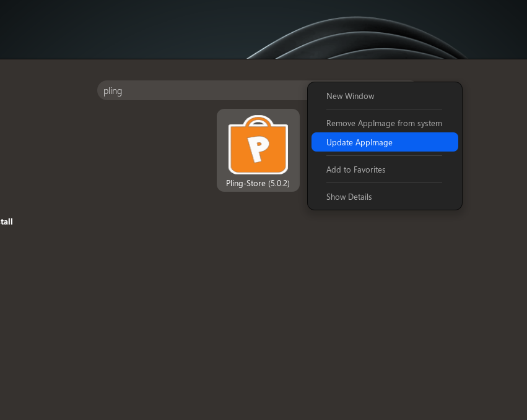Add Pling-Store to Favorites
Viewport: 527px width, 420px height.
click(355, 169)
